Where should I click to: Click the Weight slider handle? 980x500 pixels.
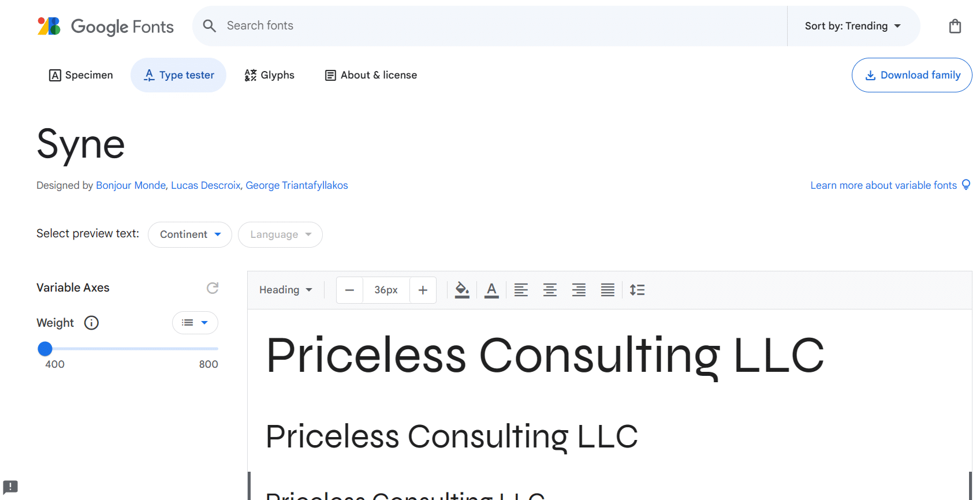click(45, 349)
